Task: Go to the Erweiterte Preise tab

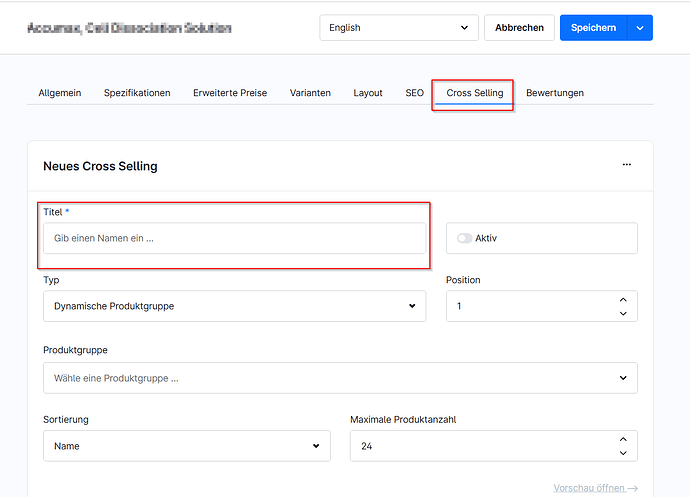Action: tap(230, 93)
